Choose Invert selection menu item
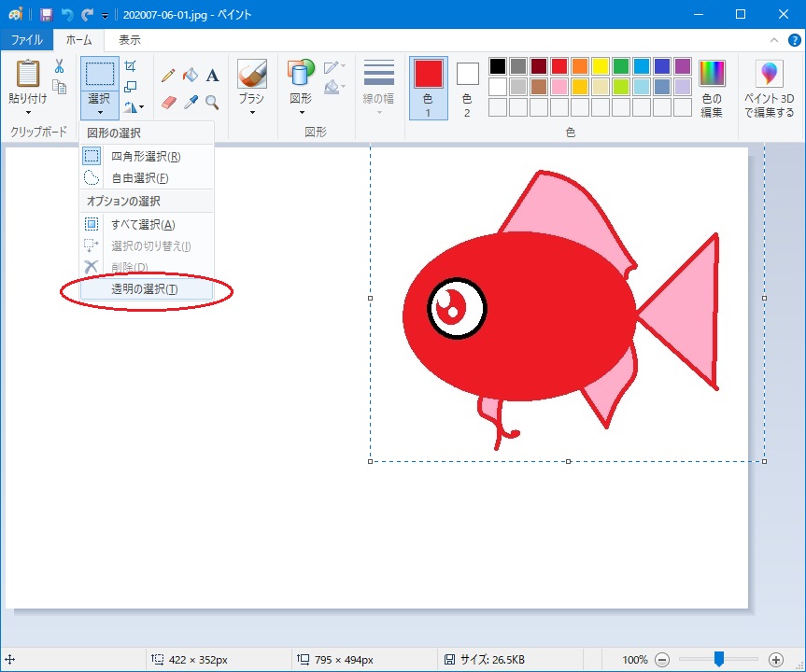 click(x=147, y=246)
